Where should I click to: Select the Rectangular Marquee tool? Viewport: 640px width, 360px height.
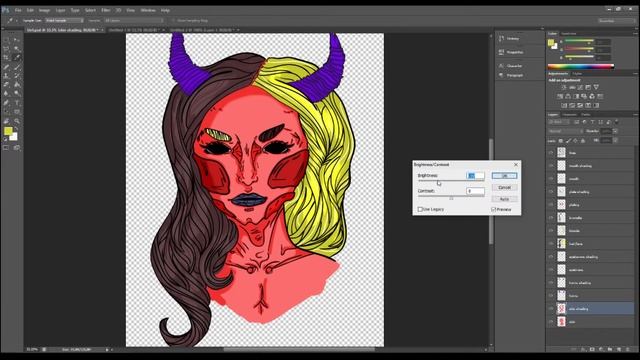tap(6, 40)
